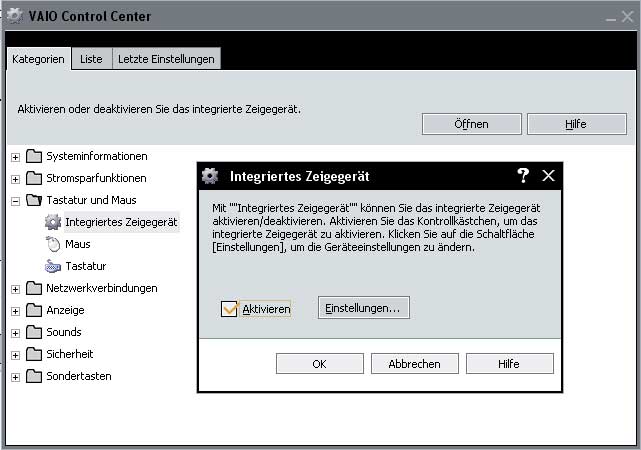
Task: Select the Stromsparfunktionen label
Action: [x=96, y=178]
